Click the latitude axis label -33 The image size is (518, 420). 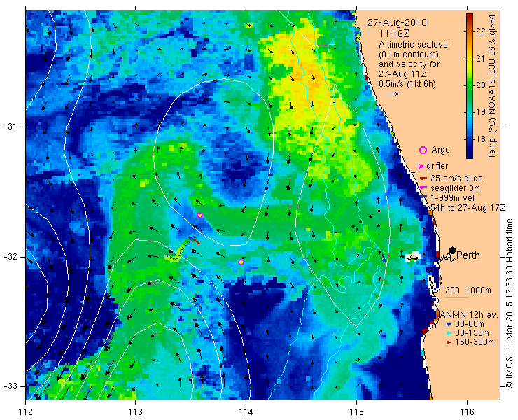point(9,386)
